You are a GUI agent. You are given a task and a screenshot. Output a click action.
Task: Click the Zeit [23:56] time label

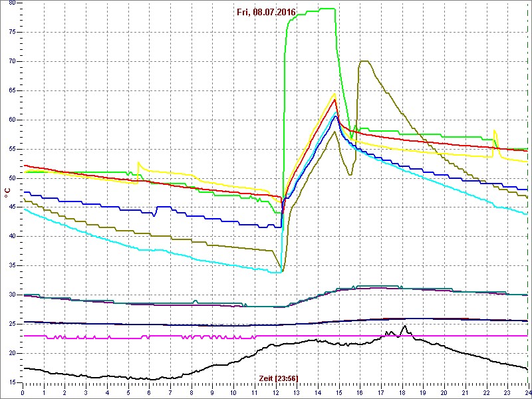click(279, 378)
